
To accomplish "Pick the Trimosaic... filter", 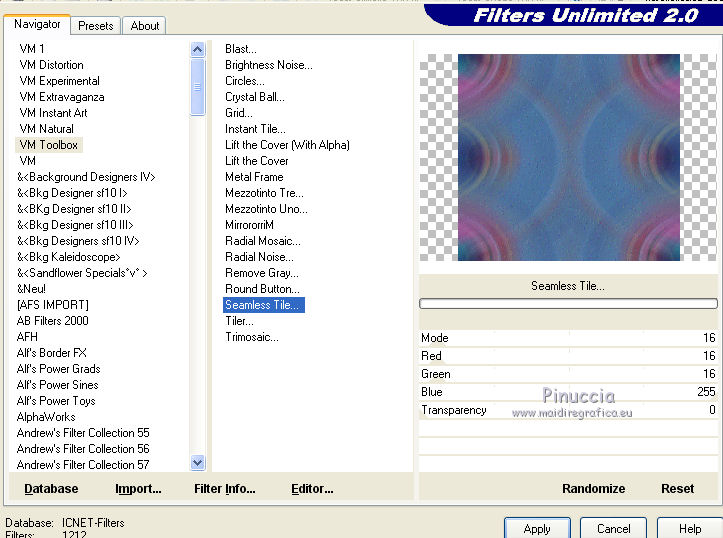I will (252, 337).
